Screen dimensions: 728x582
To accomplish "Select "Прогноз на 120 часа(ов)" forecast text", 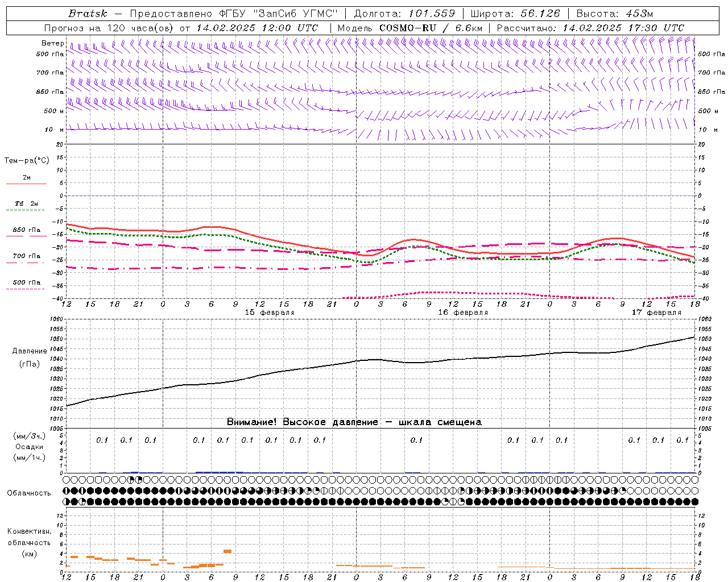I will tap(110, 28).
